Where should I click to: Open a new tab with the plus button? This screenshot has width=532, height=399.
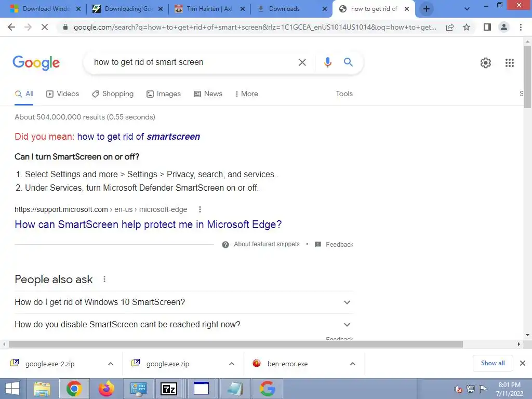427,9
